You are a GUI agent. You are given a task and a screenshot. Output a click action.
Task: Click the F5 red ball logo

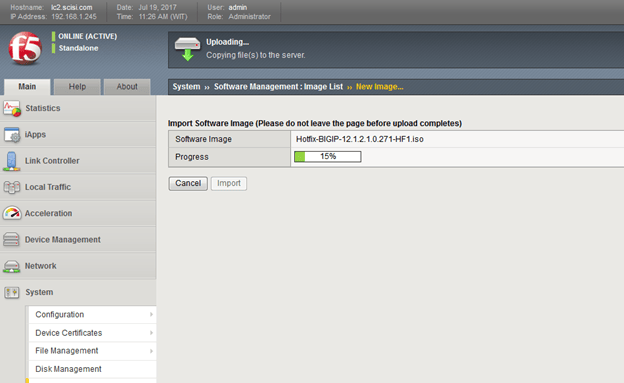click(25, 49)
